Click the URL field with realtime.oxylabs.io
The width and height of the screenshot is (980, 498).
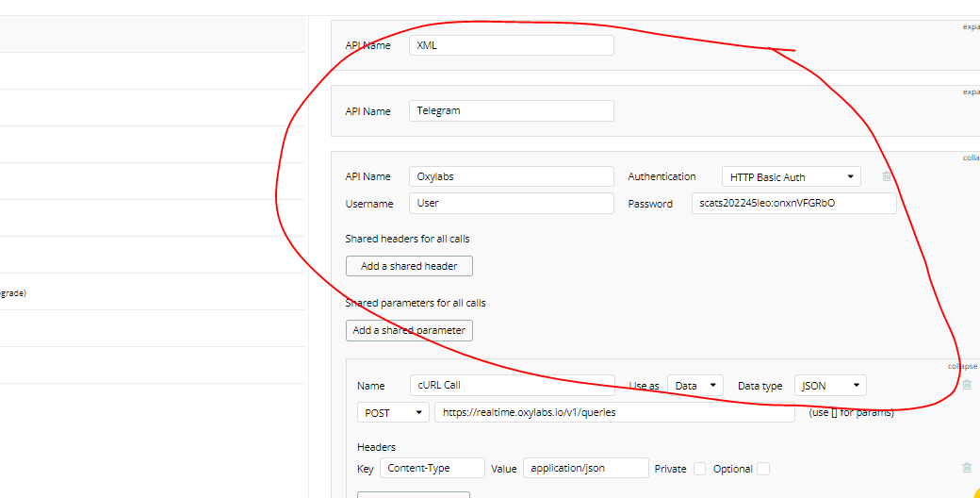(x=614, y=413)
